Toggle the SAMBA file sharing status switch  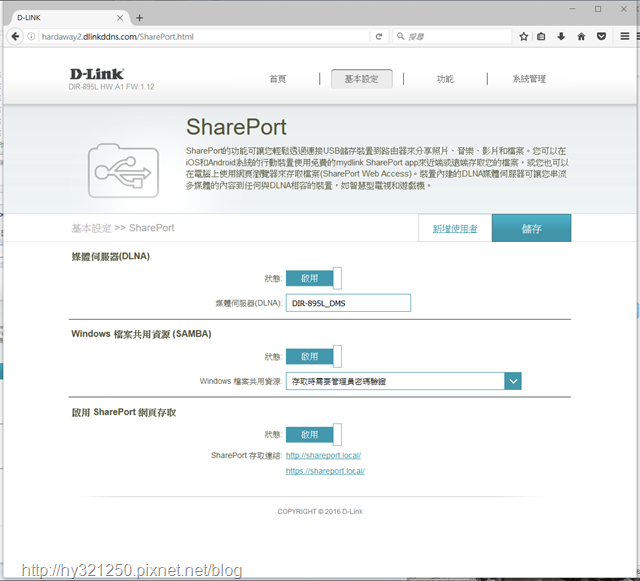(313, 356)
